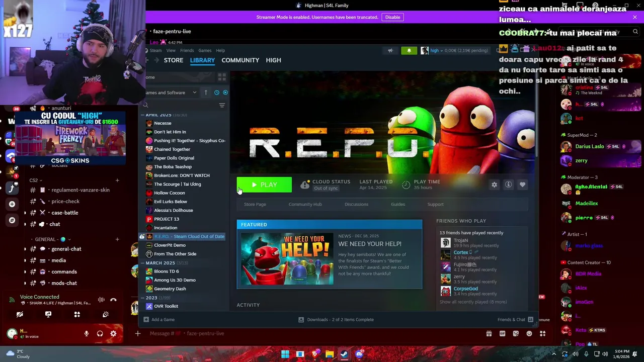The width and height of the screenshot is (644, 362).
Task: Open Discord soundboard icon
Action: 106,314
